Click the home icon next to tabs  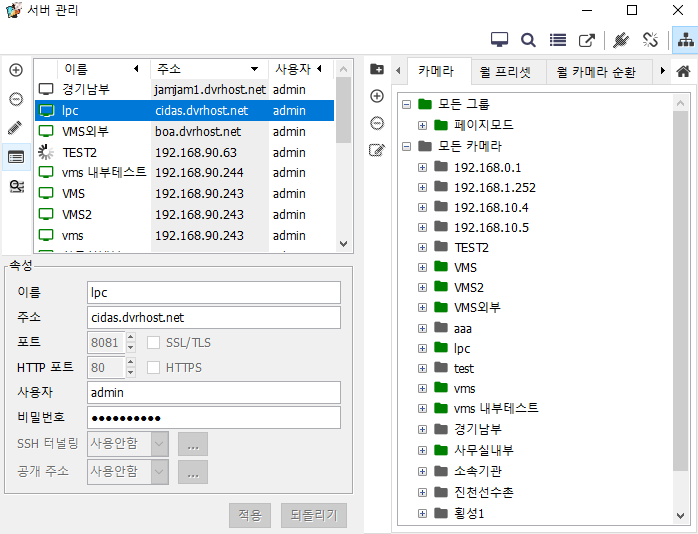[683, 70]
